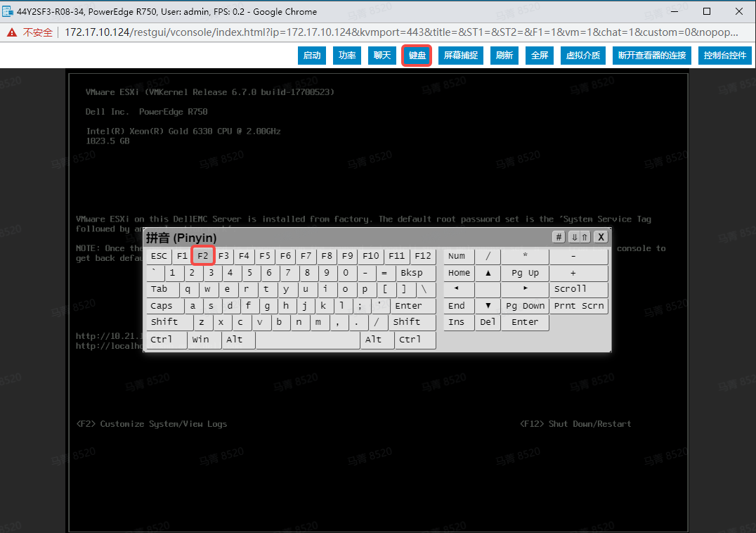Toggle Num Lock on the virtual keyboard

pos(457,256)
